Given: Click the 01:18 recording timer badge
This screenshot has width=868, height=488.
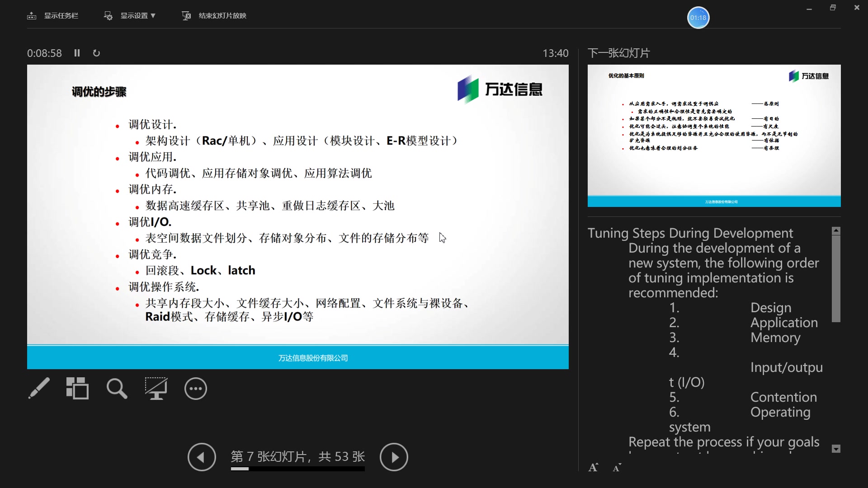Looking at the screenshot, I should [x=698, y=18].
